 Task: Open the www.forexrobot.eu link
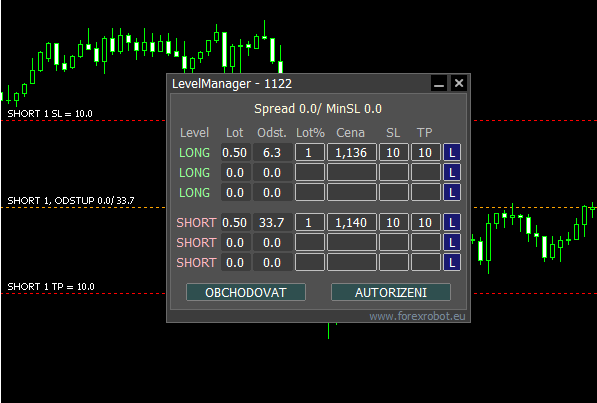point(417,316)
